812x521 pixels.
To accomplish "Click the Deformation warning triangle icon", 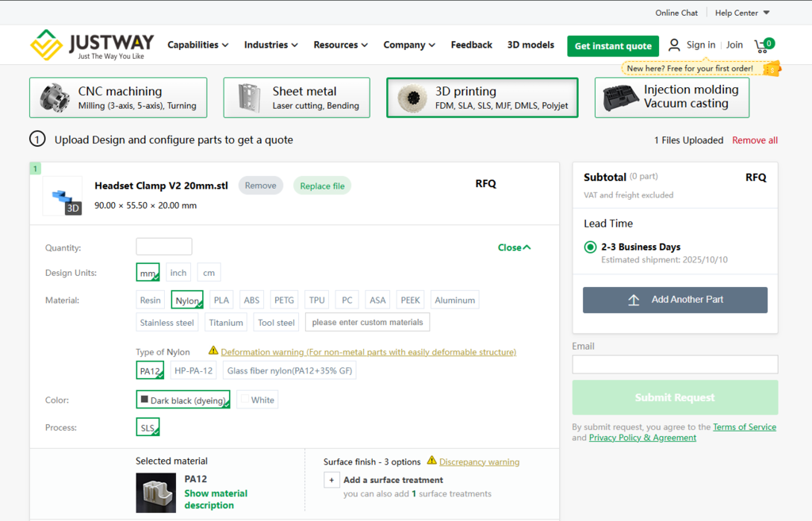I will point(213,351).
